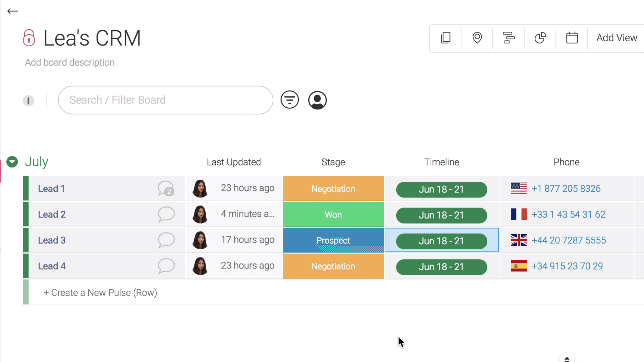The image size is (644, 362).
Task: Click the red lock privacy icon
Action: [29, 38]
